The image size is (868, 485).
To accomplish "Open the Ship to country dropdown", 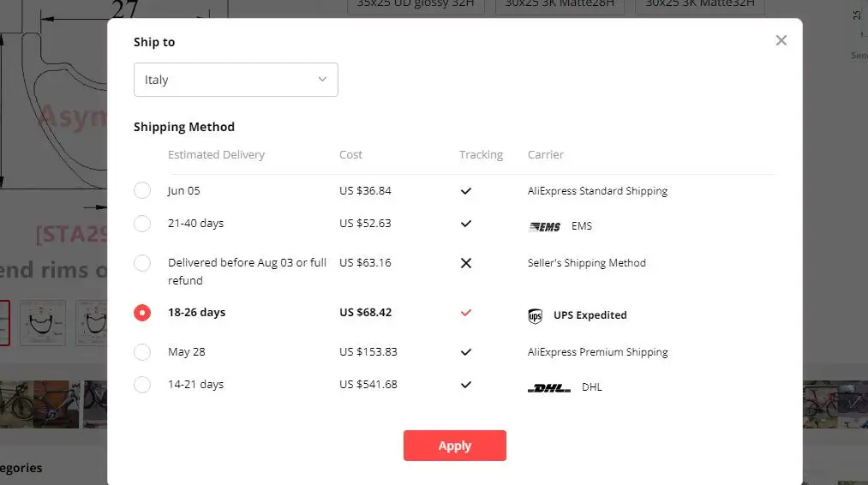I will point(236,80).
